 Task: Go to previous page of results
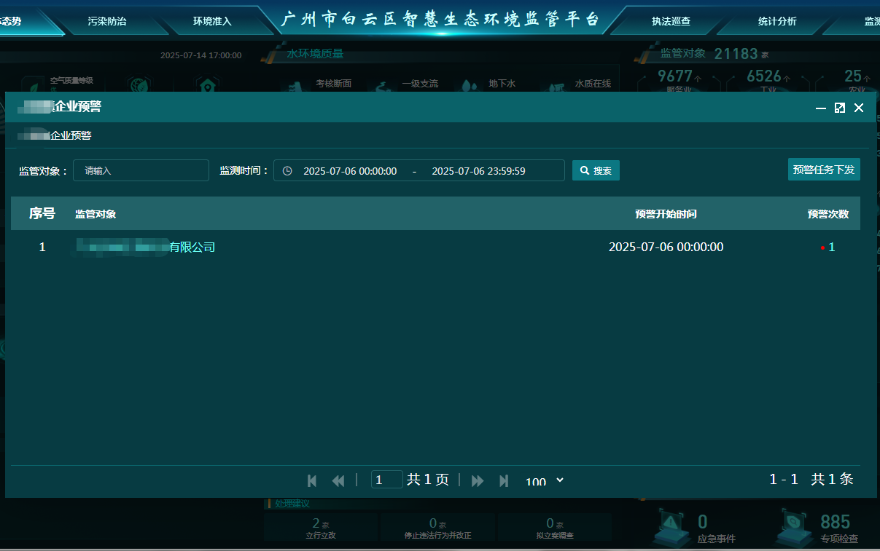(x=338, y=480)
